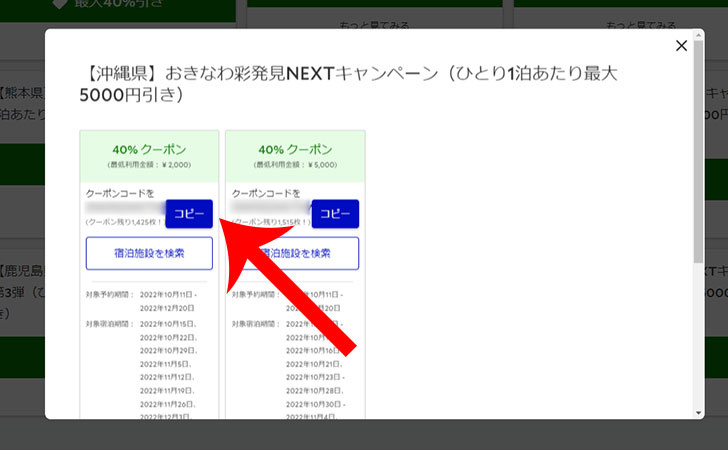Select the 40% クーポン header with ¥5,000 minimum
Viewport: 728px width, 450px height.
pyautogui.click(x=295, y=156)
